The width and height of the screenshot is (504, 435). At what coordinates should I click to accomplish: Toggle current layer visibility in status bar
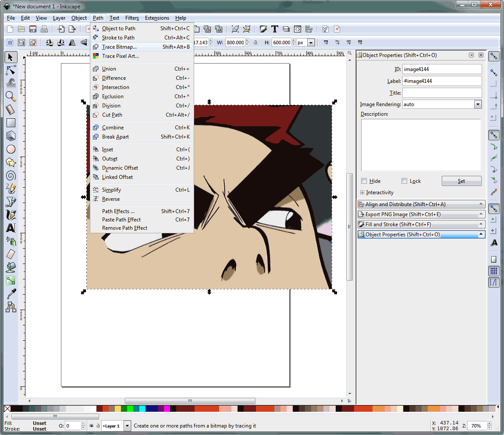tap(91, 426)
